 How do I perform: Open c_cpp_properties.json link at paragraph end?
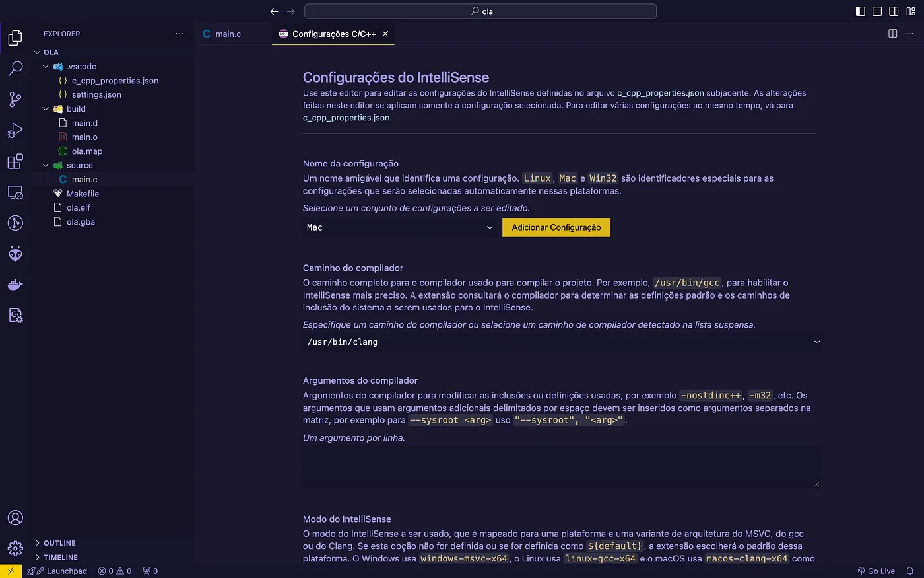pos(346,118)
